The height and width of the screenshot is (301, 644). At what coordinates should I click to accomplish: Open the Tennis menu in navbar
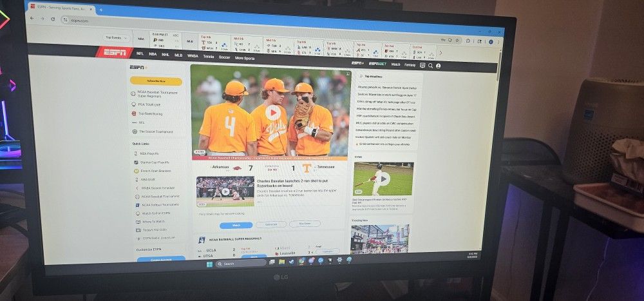[x=209, y=56]
